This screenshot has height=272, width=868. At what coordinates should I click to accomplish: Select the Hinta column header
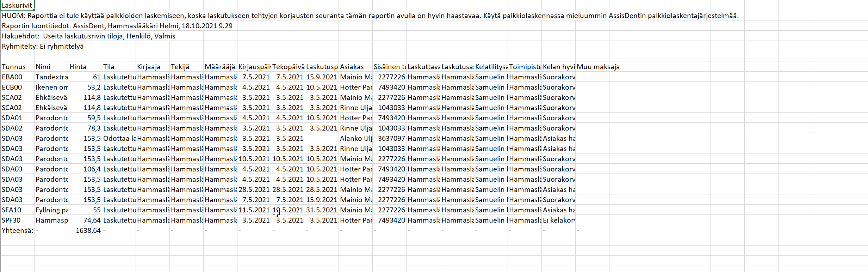coord(85,67)
